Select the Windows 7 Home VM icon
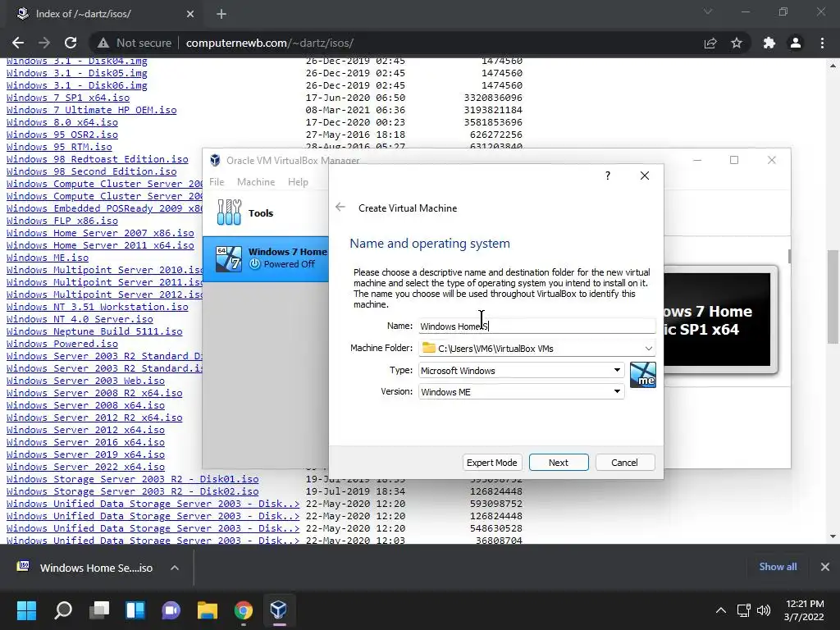 [x=229, y=258]
